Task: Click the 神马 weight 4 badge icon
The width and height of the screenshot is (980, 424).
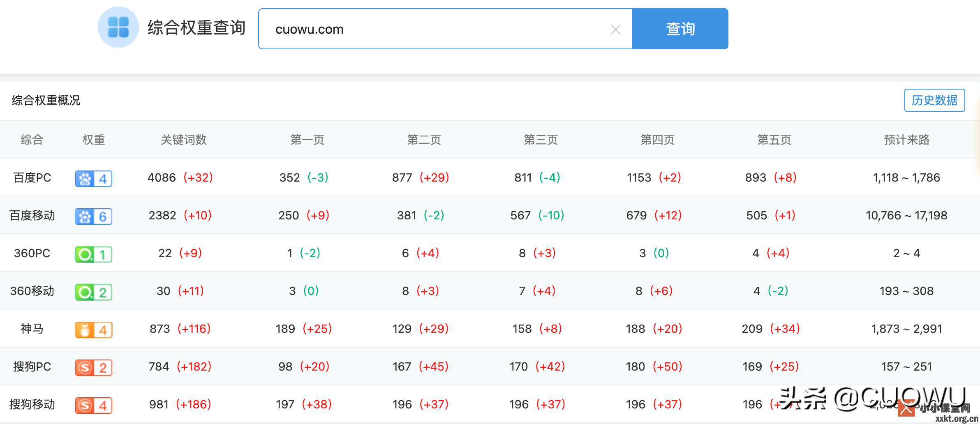Action: pyautogui.click(x=94, y=330)
